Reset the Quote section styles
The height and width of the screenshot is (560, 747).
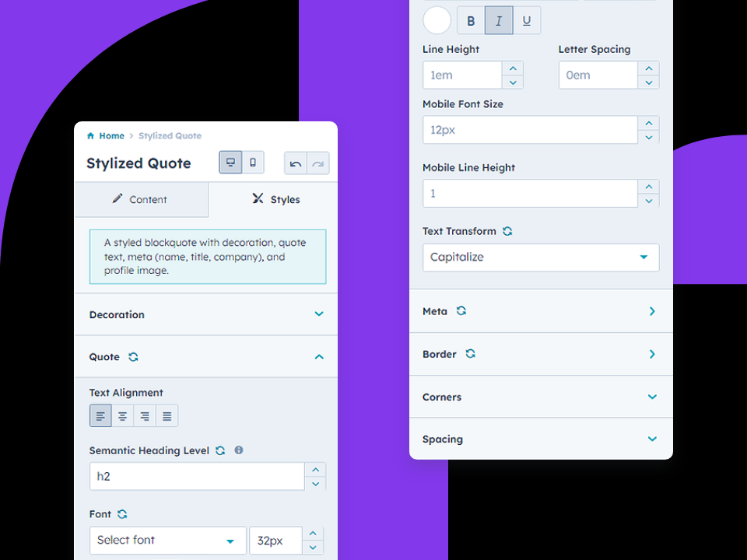pos(132,356)
